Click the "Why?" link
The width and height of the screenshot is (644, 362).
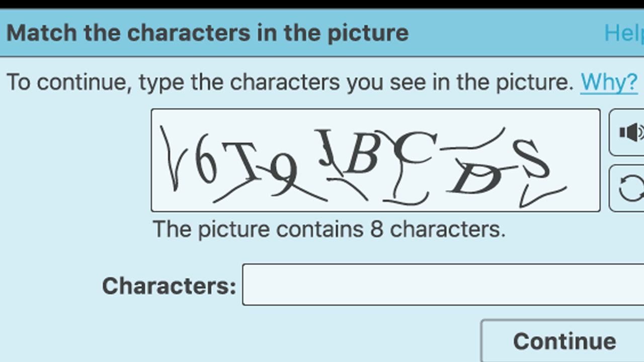(609, 81)
